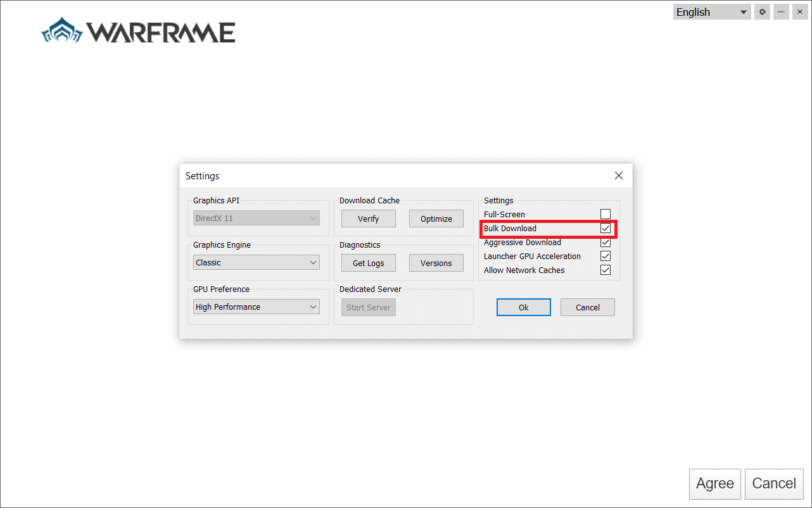Minimize the Warframe launcher window
This screenshot has width=812, height=508.
click(x=781, y=12)
